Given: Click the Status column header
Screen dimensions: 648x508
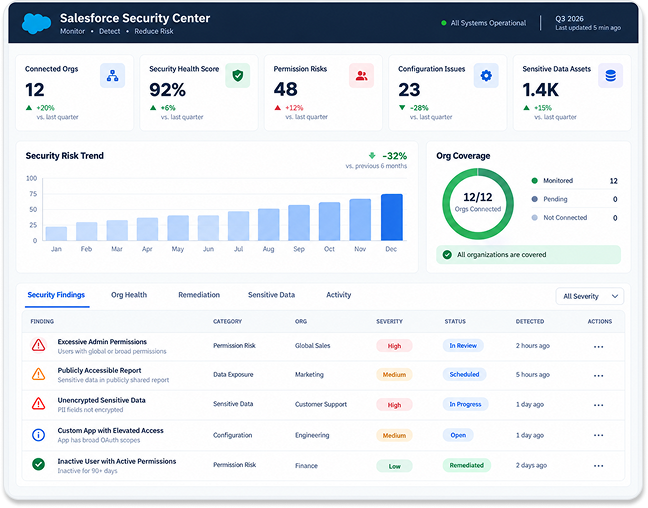Looking at the screenshot, I should [455, 322].
